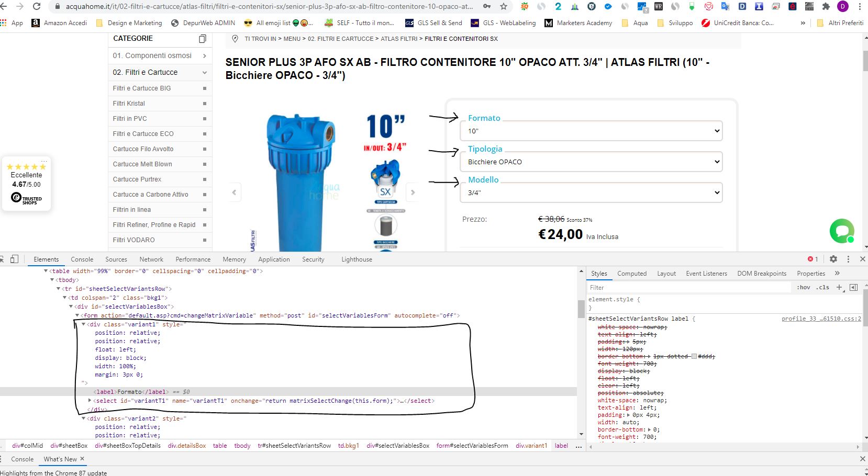Show more Styles pane tabs chevron
The image size is (868, 476).
(837, 273)
